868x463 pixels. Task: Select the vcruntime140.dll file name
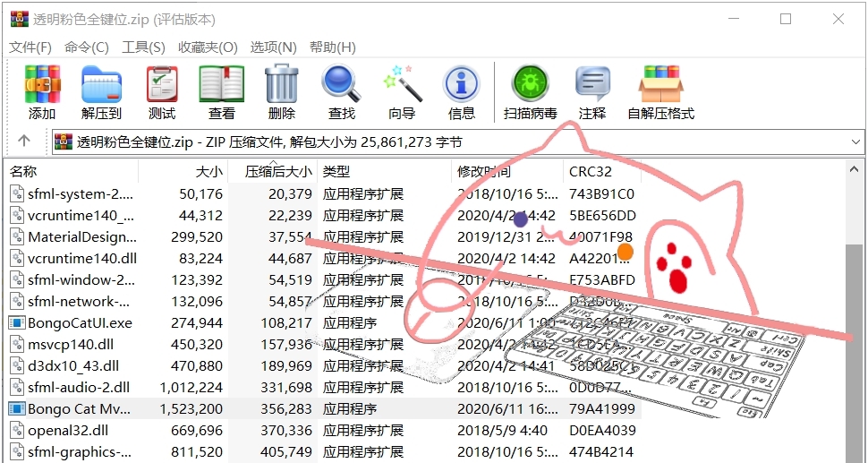point(82,259)
